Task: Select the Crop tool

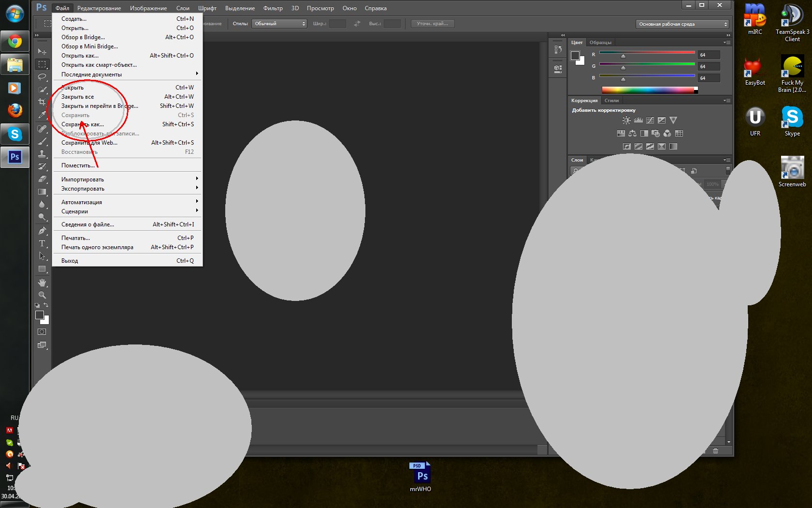Action: click(x=42, y=102)
